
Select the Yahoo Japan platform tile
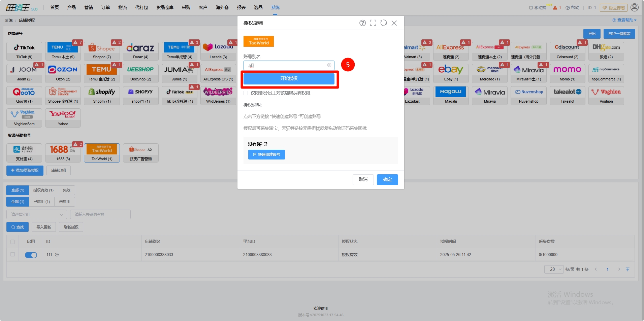[x=63, y=117]
